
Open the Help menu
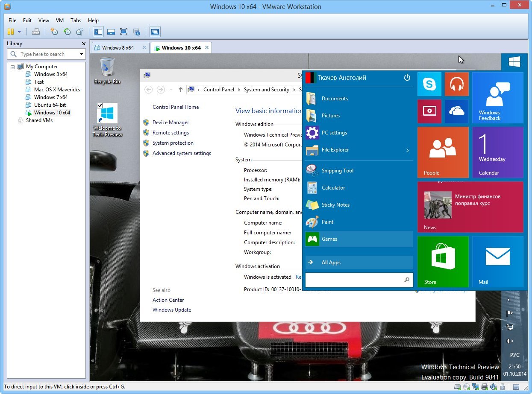pyautogui.click(x=93, y=20)
